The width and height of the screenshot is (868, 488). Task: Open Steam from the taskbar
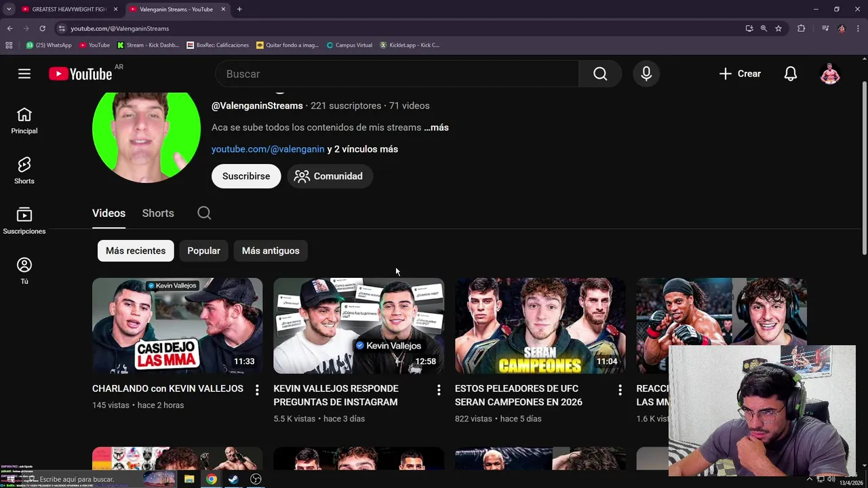click(x=233, y=479)
